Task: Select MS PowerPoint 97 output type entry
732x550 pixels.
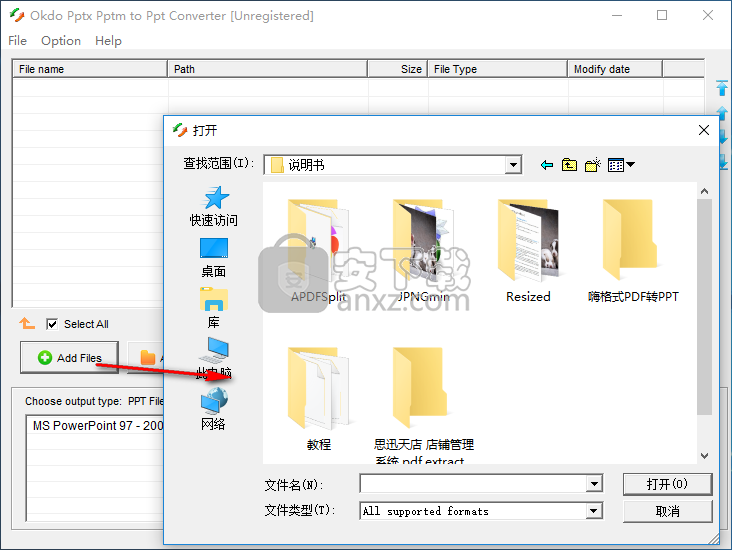Action: [95, 426]
